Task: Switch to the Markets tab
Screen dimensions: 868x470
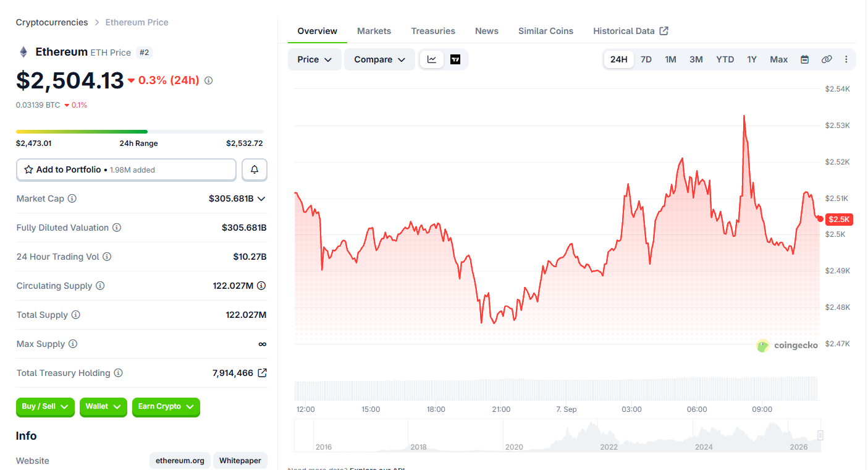Action: 374,31
